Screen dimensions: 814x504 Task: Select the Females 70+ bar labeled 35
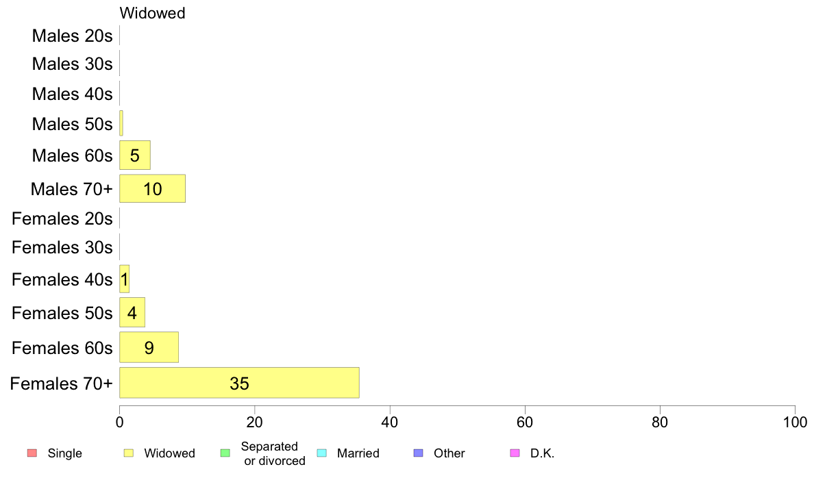[239, 383]
